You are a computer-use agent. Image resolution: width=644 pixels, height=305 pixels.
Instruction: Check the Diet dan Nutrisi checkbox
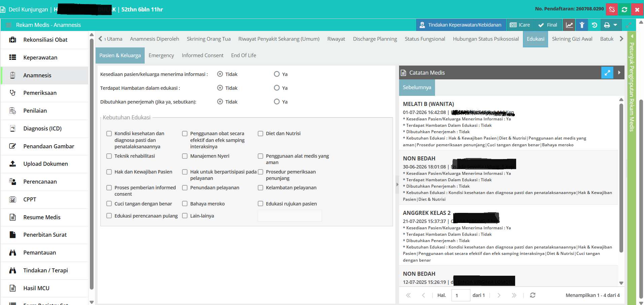click(x=260, y=134)
